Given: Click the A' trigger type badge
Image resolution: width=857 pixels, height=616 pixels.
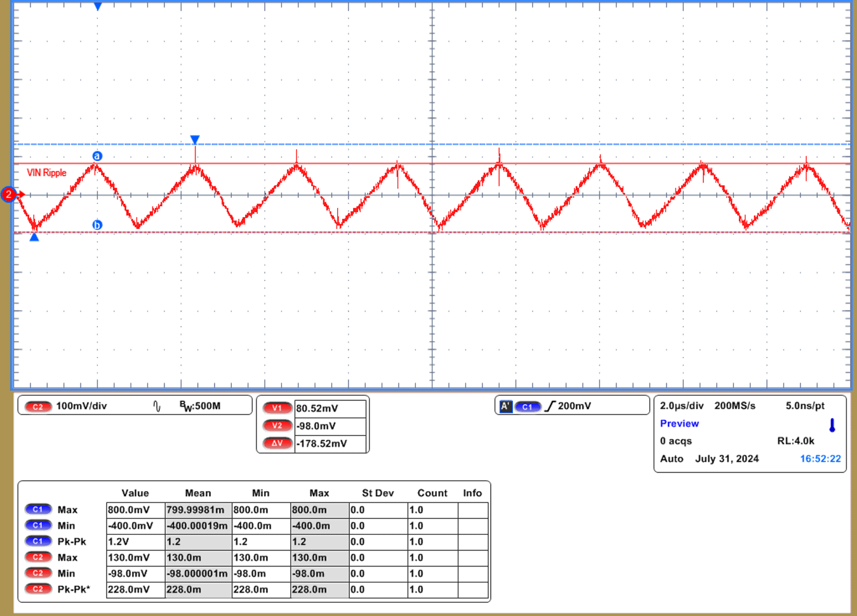Looking at the screenshot, I should (506, 407).
